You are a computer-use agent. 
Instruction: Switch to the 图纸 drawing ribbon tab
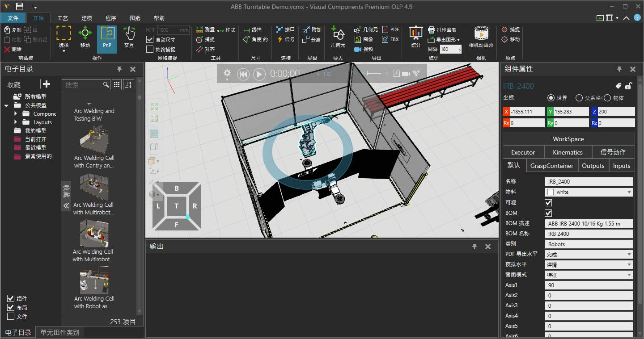click(135, 18)
